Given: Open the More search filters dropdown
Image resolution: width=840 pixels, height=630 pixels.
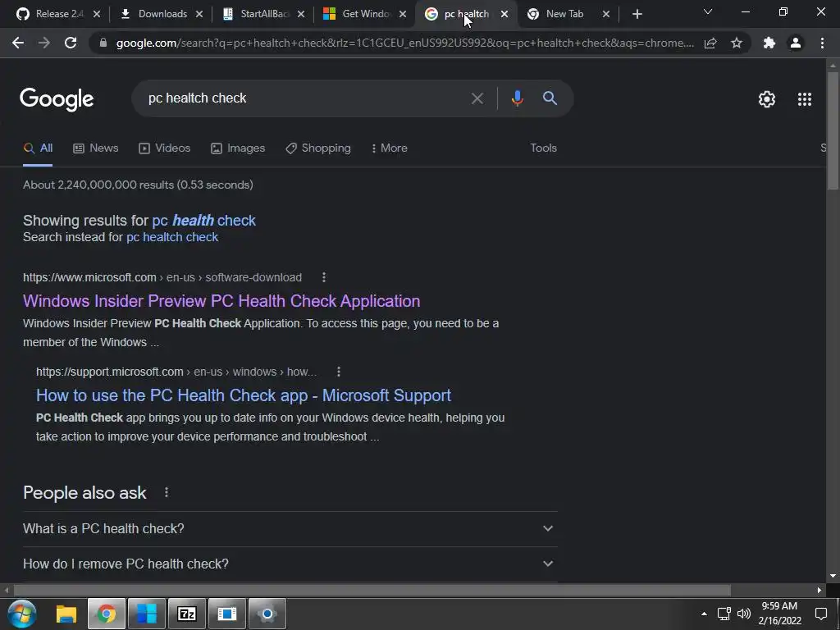Looking at the screenshot, I should point(390,148).
